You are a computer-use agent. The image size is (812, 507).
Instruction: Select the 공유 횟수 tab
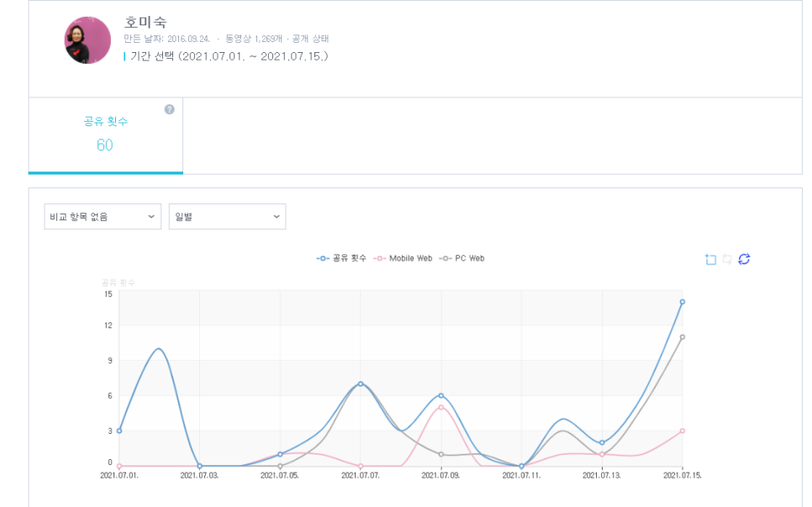105,135
